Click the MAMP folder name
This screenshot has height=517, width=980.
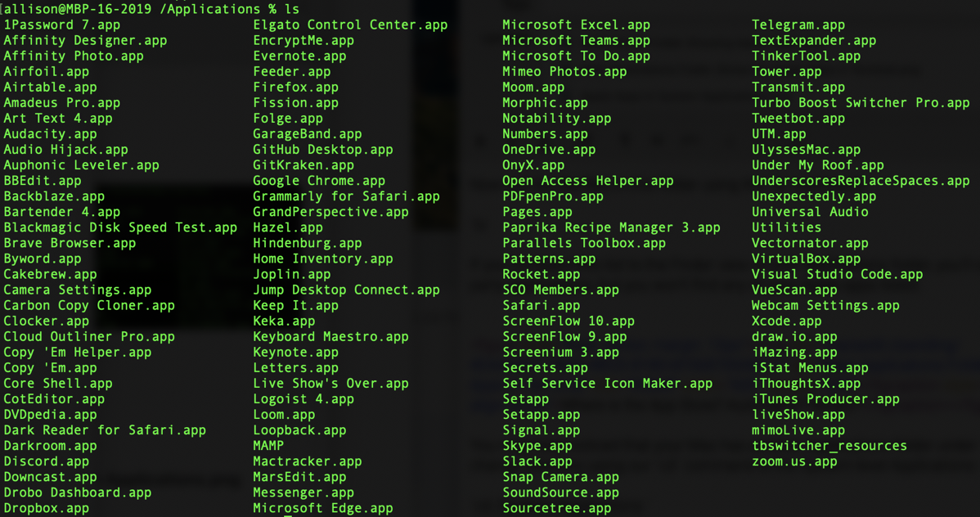pyautogui.click(x=268, y=446)
